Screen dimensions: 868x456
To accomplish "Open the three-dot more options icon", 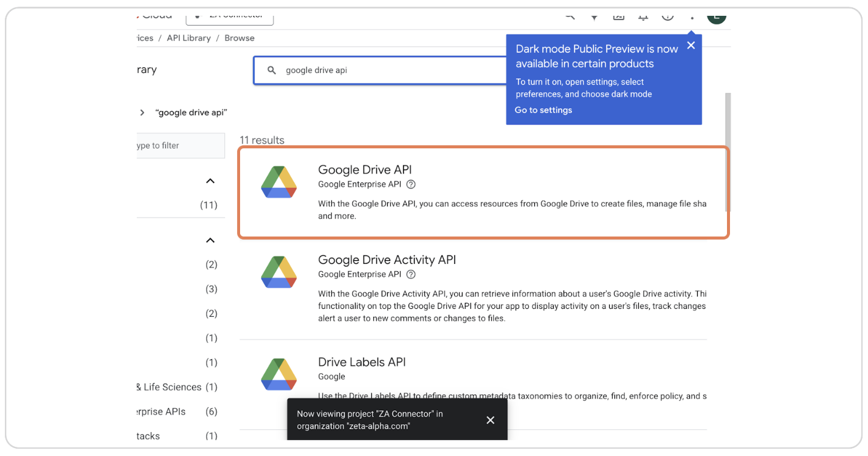I will pyautogui.click(x=692, y=16).
